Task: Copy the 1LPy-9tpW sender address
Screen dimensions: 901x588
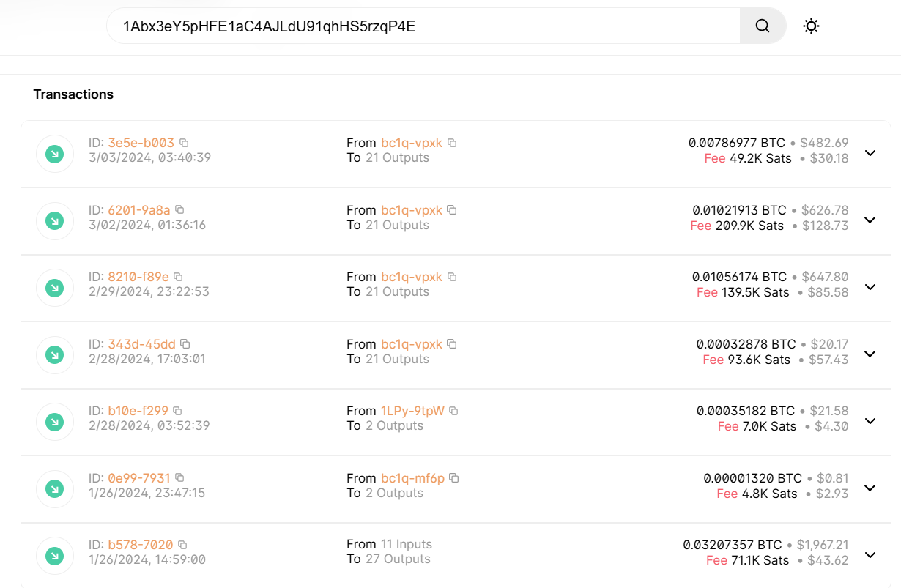Action: click(454, 411)
